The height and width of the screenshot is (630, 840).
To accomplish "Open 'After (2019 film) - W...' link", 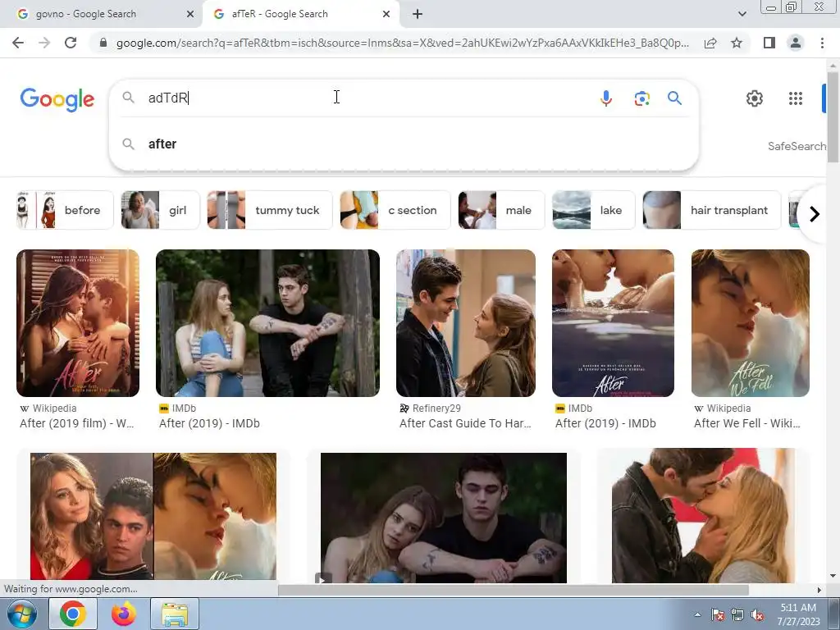I will [76, 423].
